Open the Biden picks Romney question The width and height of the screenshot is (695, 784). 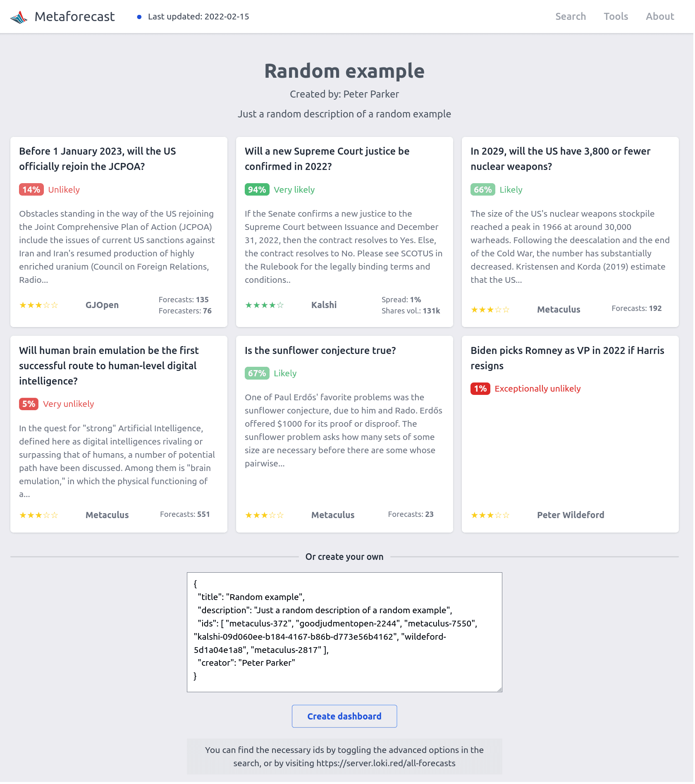pos(567,358)
